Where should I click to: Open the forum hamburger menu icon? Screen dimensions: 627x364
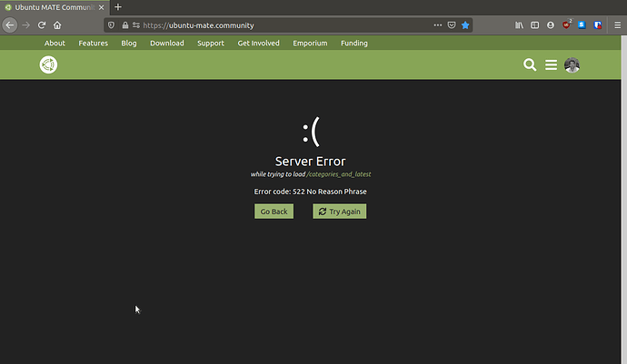(x=551, y=64)
